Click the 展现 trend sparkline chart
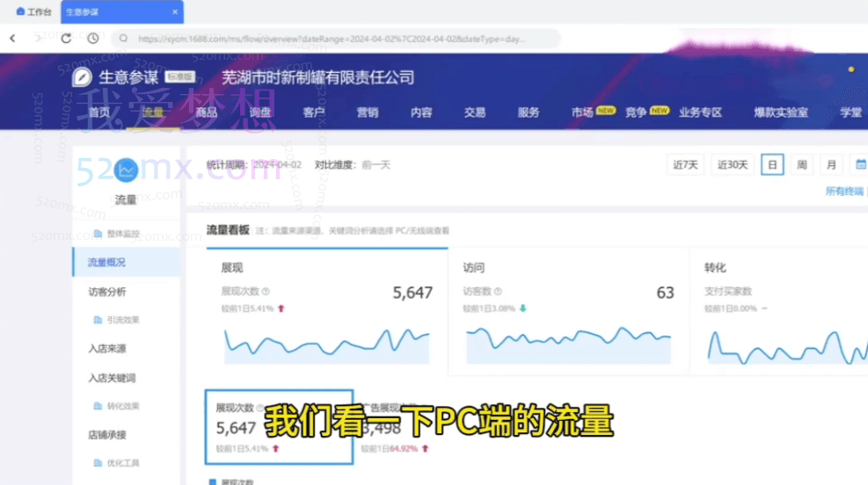This screenshot has width=868, height=485. tap(326, 346)
